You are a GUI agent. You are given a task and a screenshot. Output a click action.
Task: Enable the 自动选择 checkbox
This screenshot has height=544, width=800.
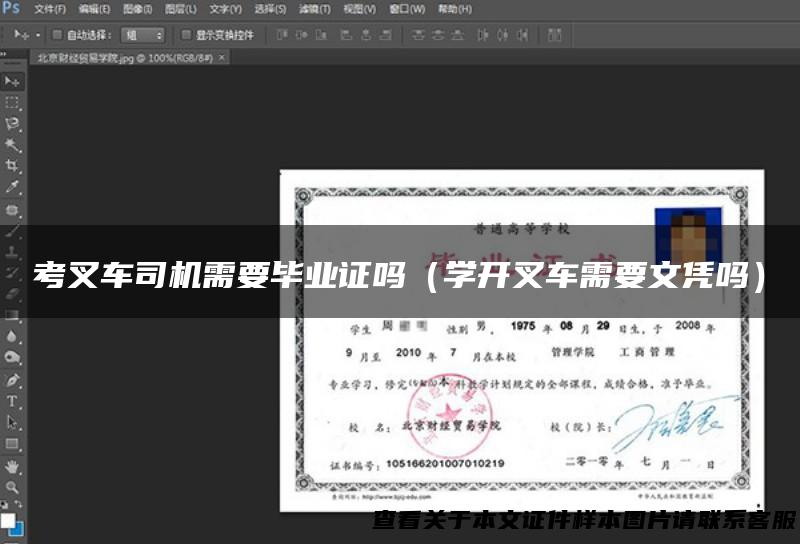point(57,34)
